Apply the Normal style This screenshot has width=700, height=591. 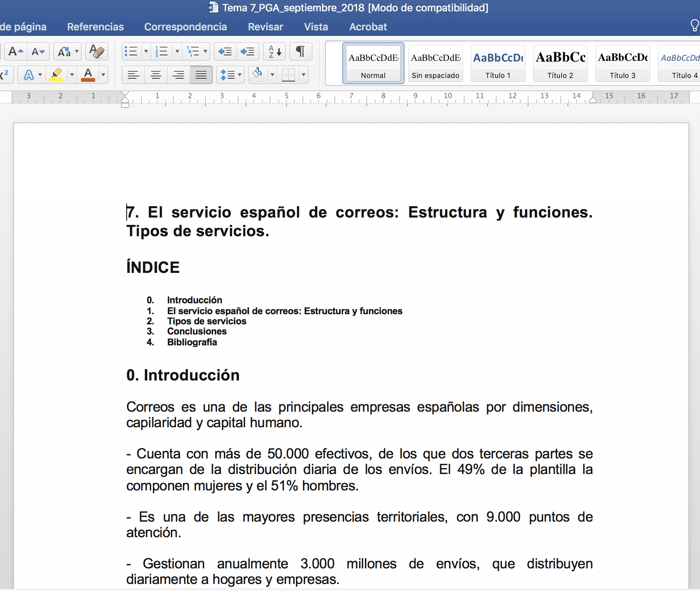(373, 63)
